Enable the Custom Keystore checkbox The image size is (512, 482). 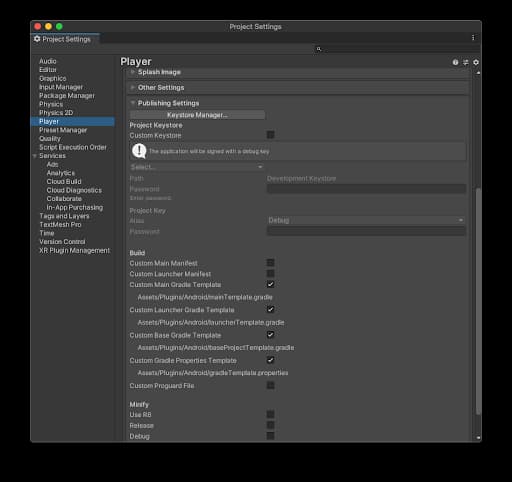click(271, 135)
